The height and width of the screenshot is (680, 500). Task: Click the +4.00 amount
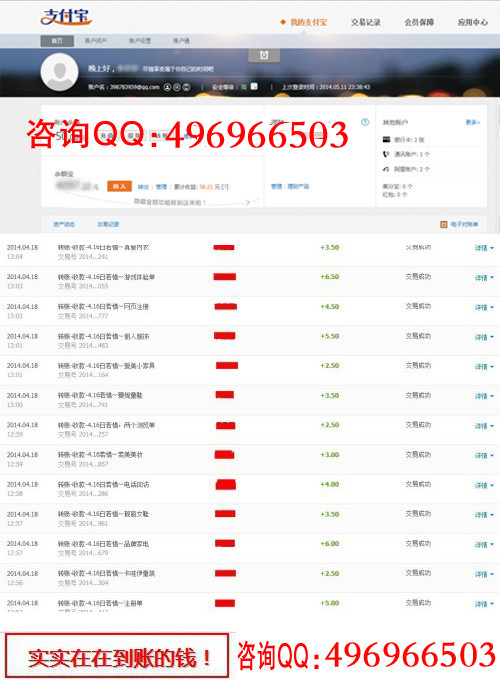click(x=330, y=484)
